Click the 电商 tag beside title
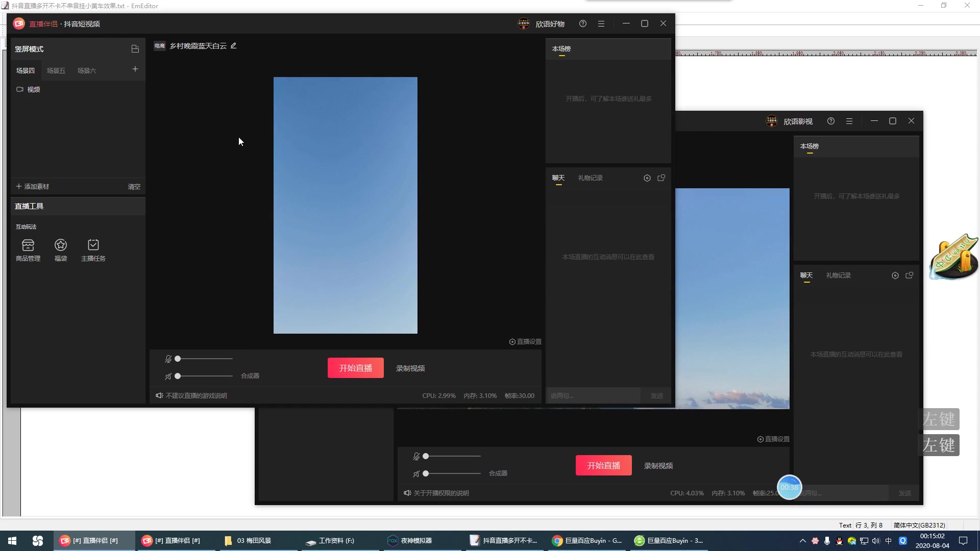The image size is (980, 551). point(160,46)
